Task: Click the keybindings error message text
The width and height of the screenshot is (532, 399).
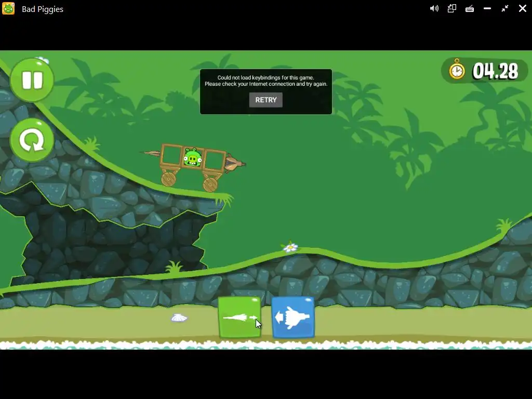Action: tap(265, 81)
